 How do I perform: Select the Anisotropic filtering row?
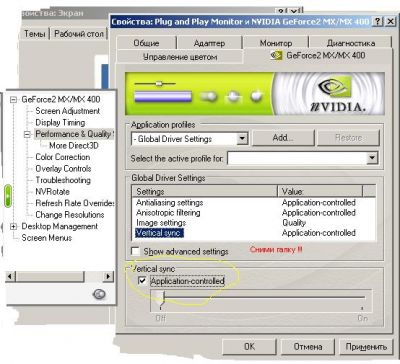tap(254, 213)
